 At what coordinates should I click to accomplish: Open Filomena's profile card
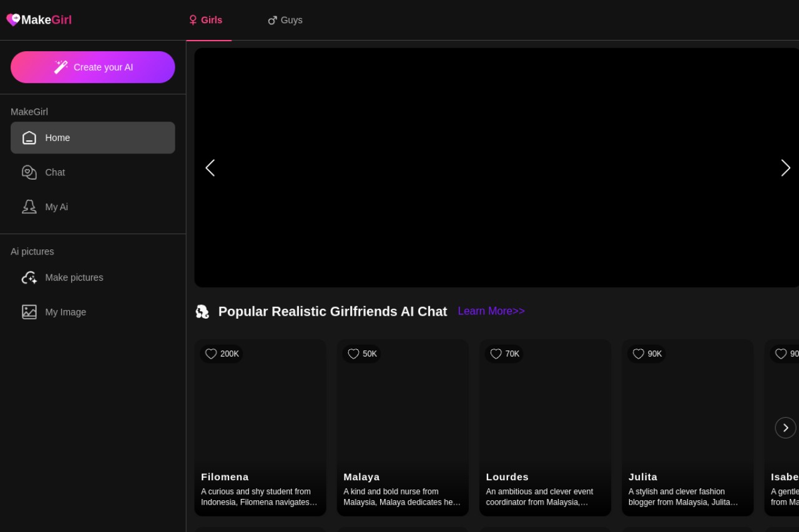(x=260, y=428)
